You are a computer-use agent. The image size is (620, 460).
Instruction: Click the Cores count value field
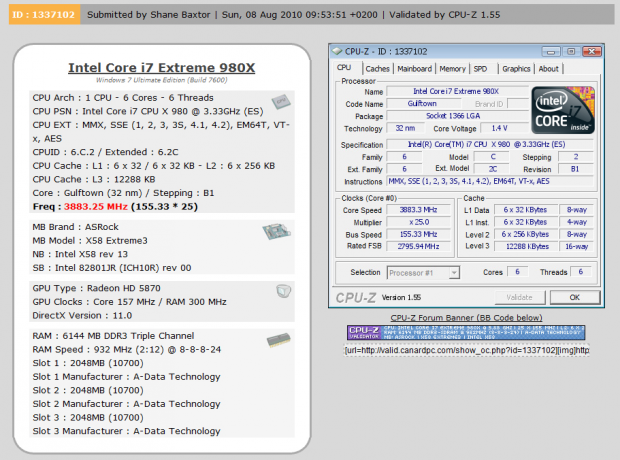click(517, 272)
